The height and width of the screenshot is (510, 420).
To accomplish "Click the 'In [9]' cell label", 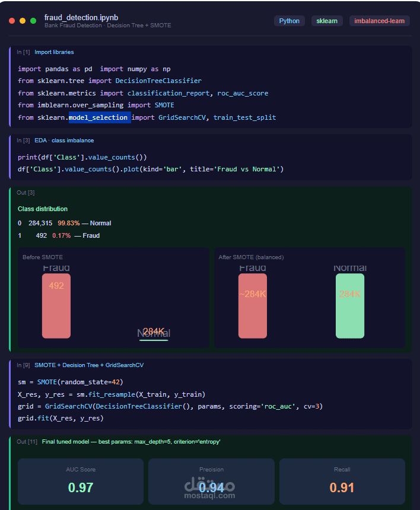I will [23, 365].
